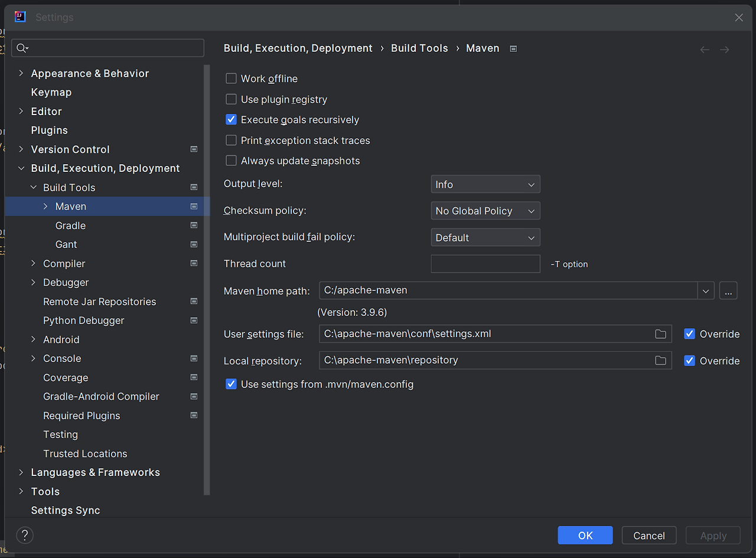
Task: Uncheck Override next to Local repository
Action: point(689,360)
